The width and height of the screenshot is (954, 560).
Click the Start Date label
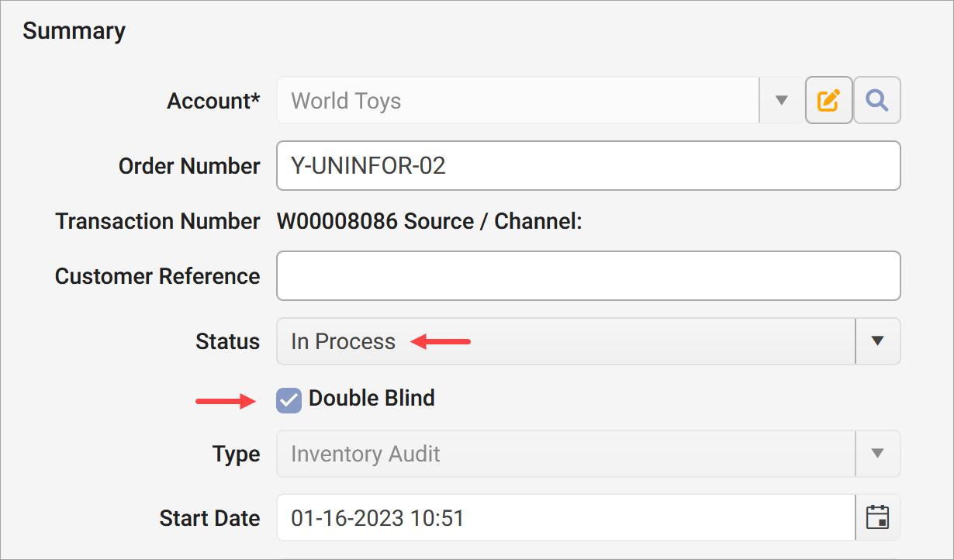pyautogui.click(x=209, y=517)
